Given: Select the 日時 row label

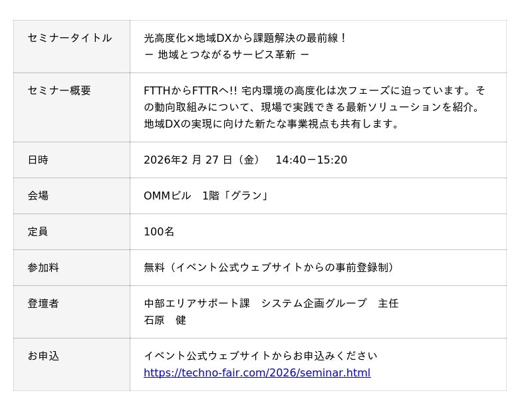Looking at the screenshot, I should pyautogui.click(x=38, y=160).
